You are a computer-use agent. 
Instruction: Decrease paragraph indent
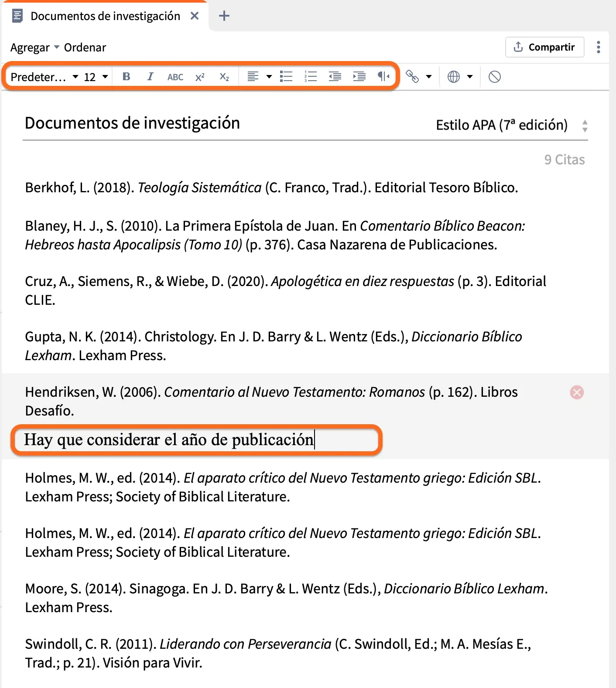pyautogui.click(x=335, y=77)
